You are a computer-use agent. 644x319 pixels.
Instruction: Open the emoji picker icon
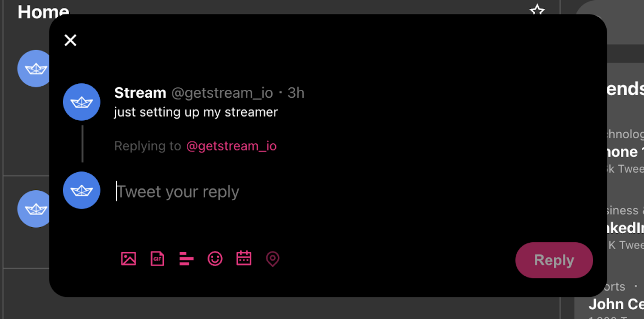(215, 259)
